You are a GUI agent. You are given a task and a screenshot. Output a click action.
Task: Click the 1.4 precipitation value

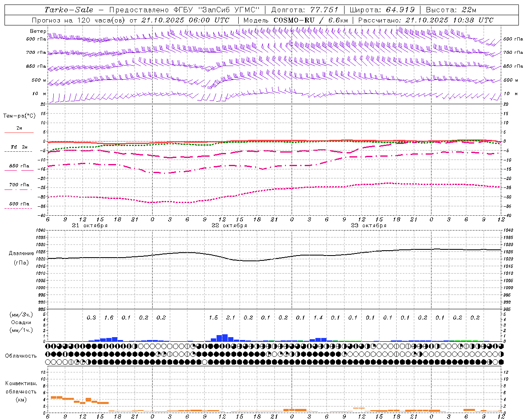tap(318, 318)
